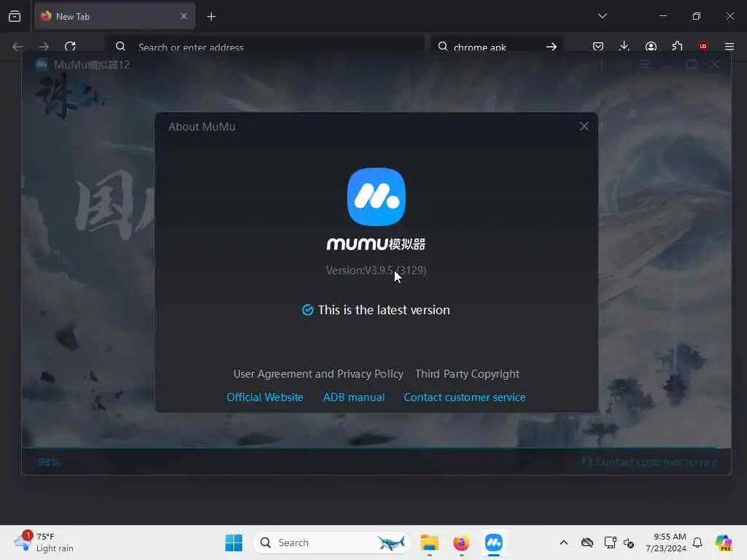Submit the chrome apk search arrow
The width and height of the screenshot is (747, 560).
point(551,47)
